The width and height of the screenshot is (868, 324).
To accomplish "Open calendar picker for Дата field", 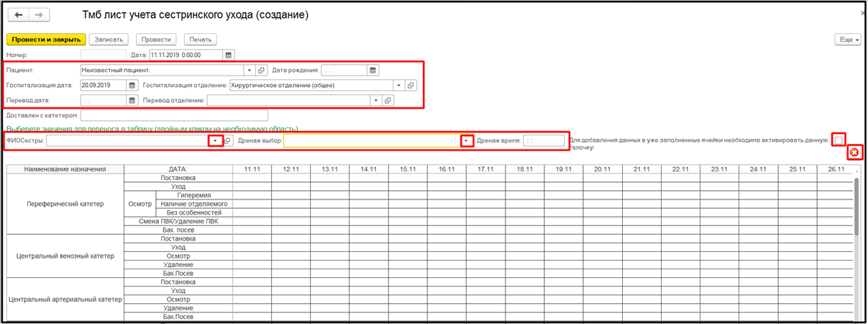I will pos(228,55).
